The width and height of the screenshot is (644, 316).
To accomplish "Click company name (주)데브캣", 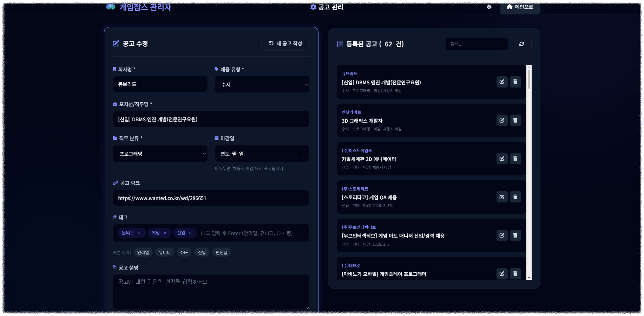I will tap(351, 265).
